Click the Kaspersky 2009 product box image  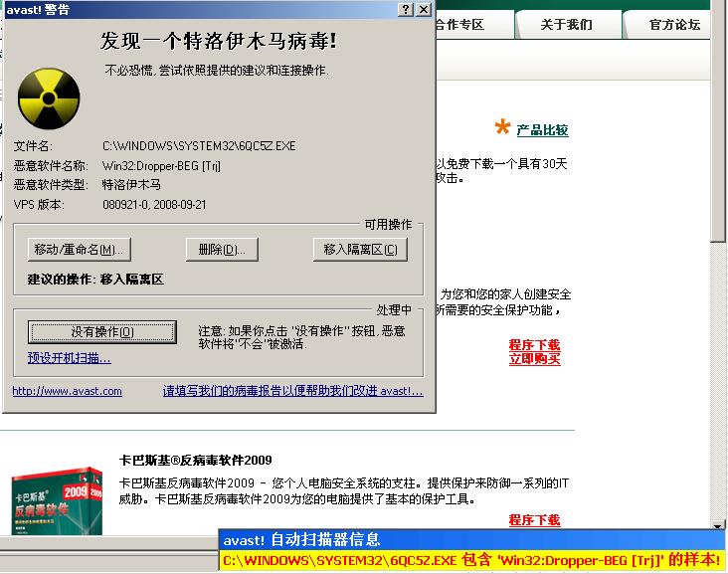57,501
